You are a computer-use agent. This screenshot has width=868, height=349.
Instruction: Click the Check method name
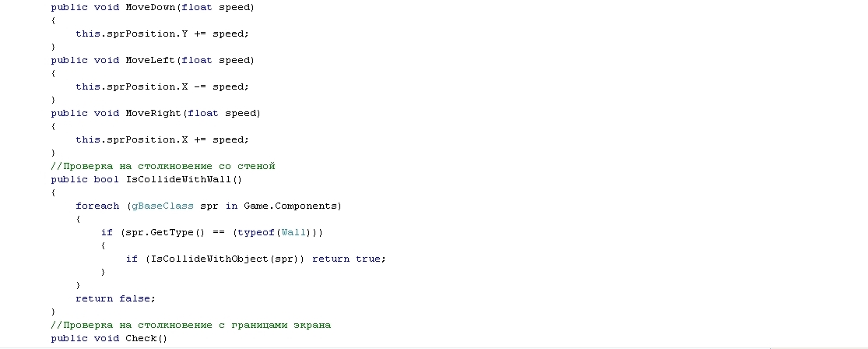[141, 338]
